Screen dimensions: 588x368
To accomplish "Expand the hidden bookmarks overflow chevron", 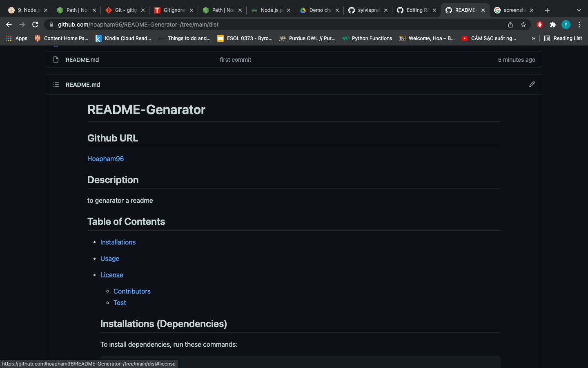I will 533,38.
